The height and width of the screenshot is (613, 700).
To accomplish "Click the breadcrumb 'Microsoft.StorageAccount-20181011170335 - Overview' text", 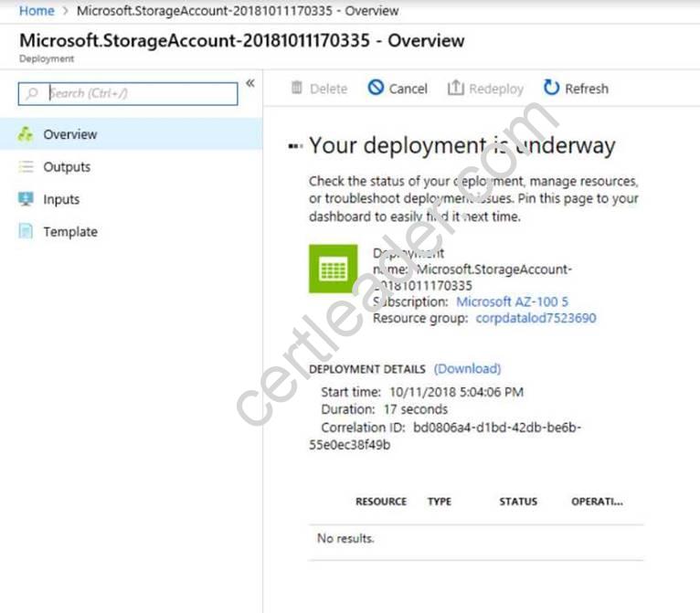I will tap(238, 10).
